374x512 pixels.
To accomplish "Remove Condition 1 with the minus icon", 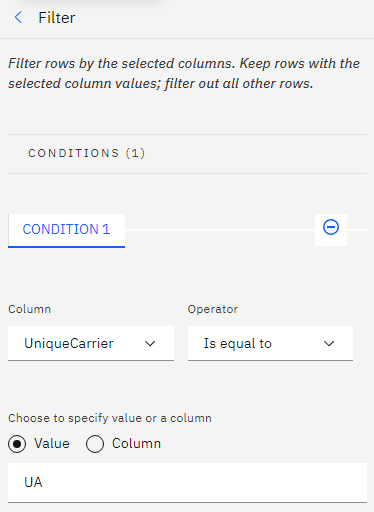I will click(x=331, y=227).
